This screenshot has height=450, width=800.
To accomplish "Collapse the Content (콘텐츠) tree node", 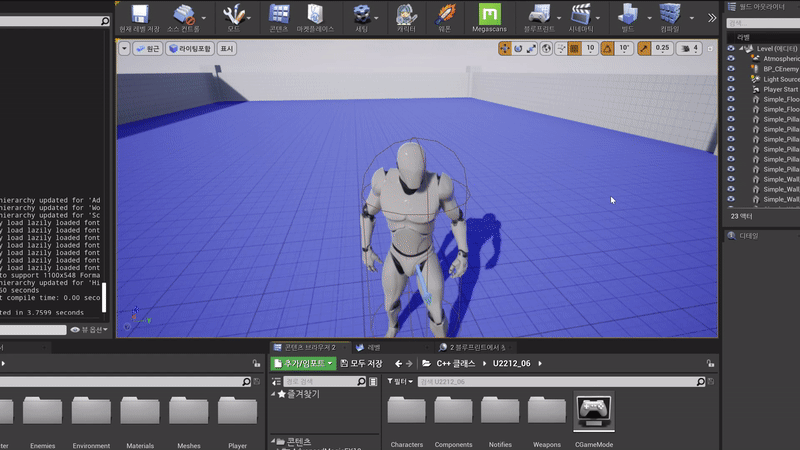I will pos(273,441).
